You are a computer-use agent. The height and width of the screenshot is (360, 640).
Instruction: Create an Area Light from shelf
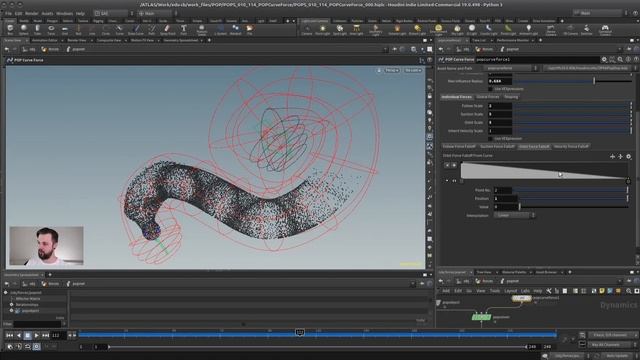pyautogui.click(x=356, y=29)
